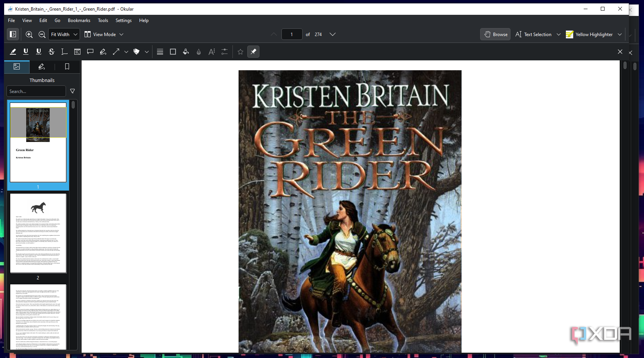644x358 pixels.
Task: Switch to the Bookmarks sidebar tab
Action: pos(67,66)
